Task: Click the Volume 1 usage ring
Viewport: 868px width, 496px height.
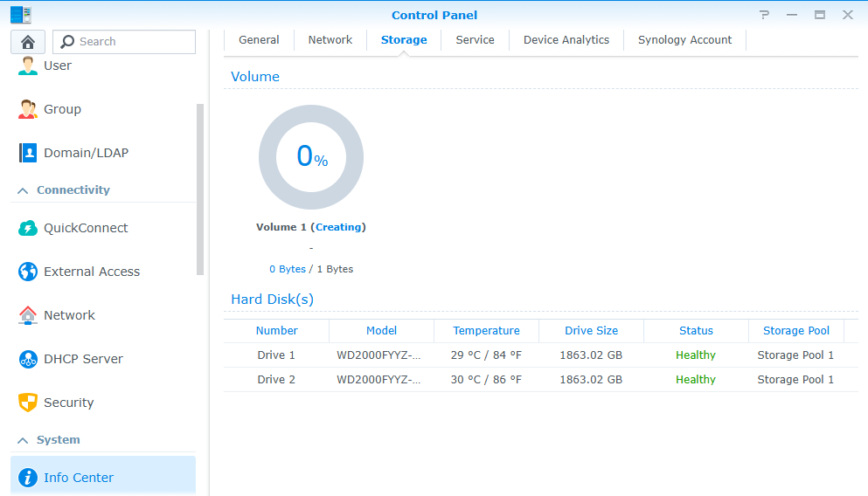Action: pos(311,158)
